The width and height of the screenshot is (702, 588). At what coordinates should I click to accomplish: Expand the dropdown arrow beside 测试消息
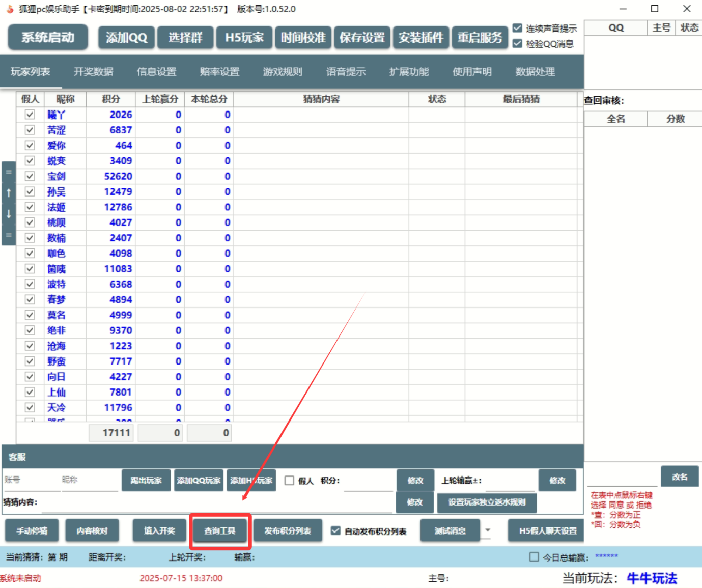click(488, 530)
